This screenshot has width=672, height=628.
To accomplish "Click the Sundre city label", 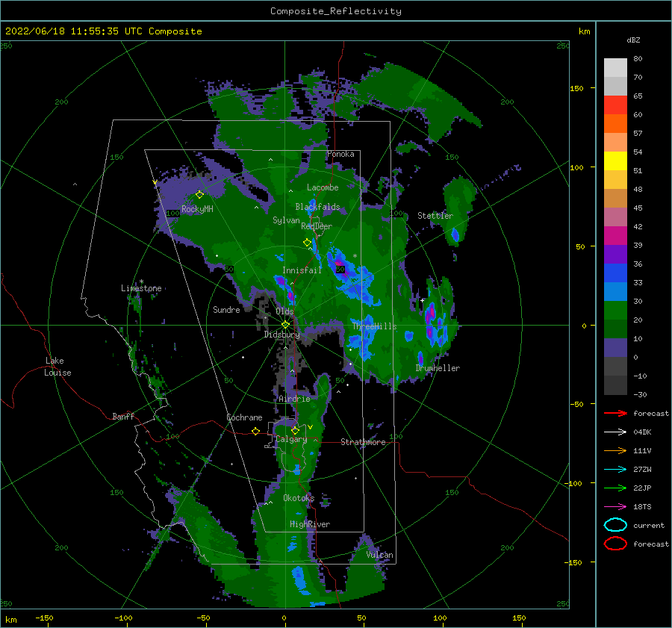I will click(x=226, y=309).
